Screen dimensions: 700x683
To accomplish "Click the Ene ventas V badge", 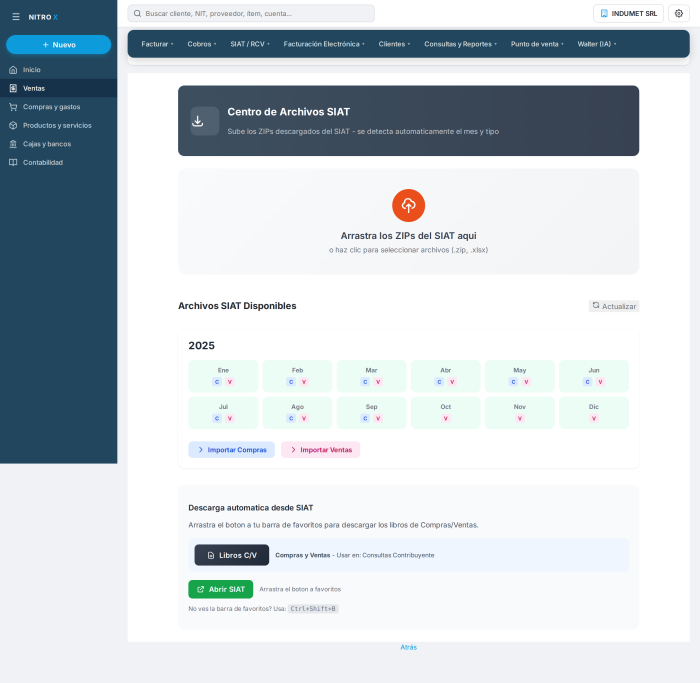I will [x=229, y=382].
